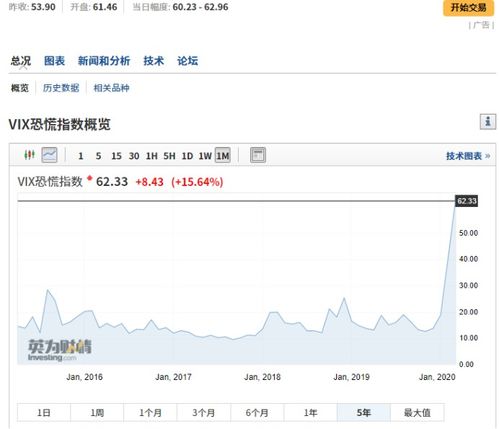This screenshot has width=499, height=429.
Task: Open 历史数据 sub-tab
Action: click(x=61, y=88)
